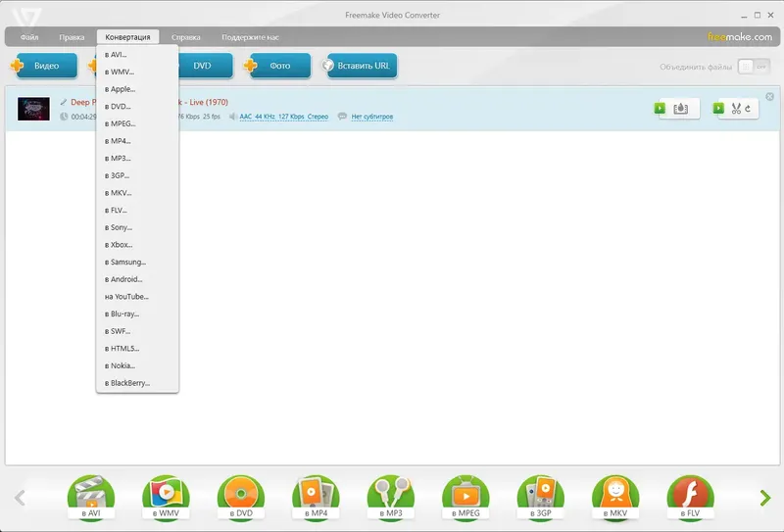Choose в MP4... from the menu
784x532 pixels.
[x=137, y=141]
